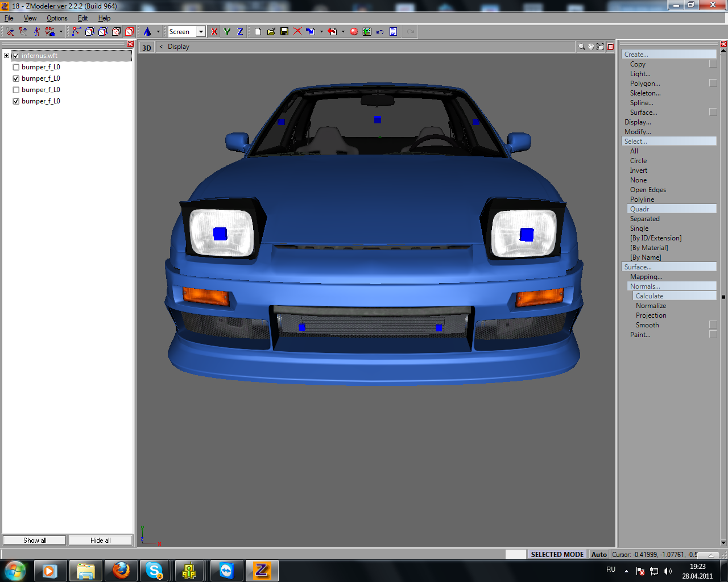The image size is (728, 582).
Task: Click the Show all button
Action: click(x=35, y=541)
